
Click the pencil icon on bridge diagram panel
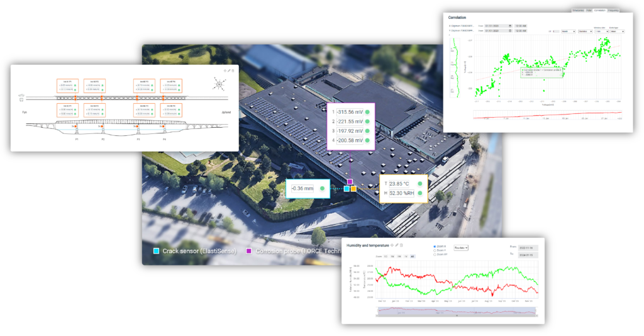point(229,70)
